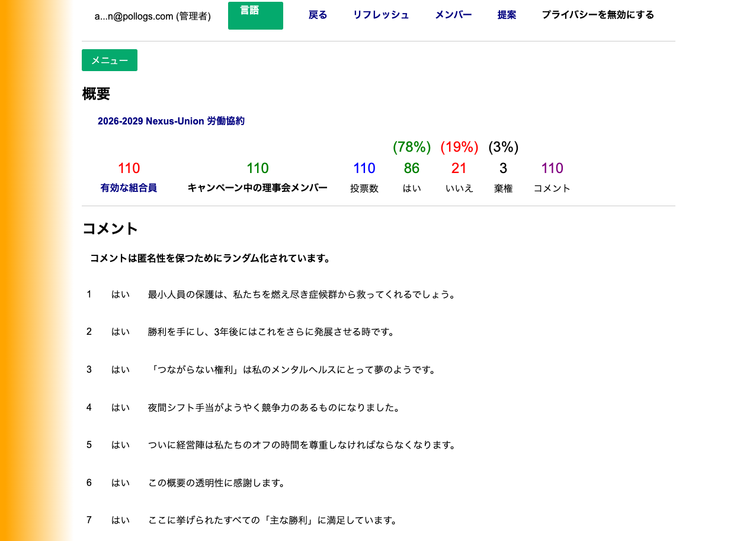Select the キャンペーン中の理事会メンバー label
Image resolution: width=756 pixels, height=541 pixels.
point(257,188)
